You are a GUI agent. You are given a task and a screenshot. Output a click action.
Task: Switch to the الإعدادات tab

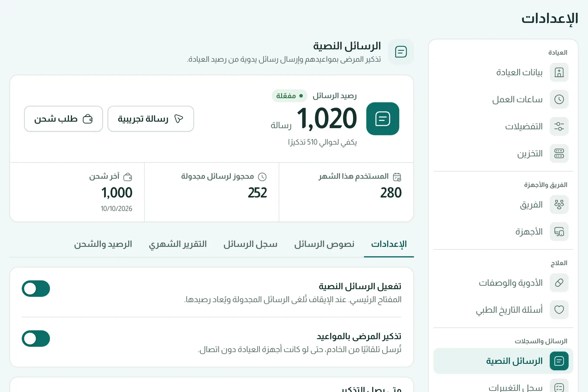pyautogui.click(x=389, y=244)
